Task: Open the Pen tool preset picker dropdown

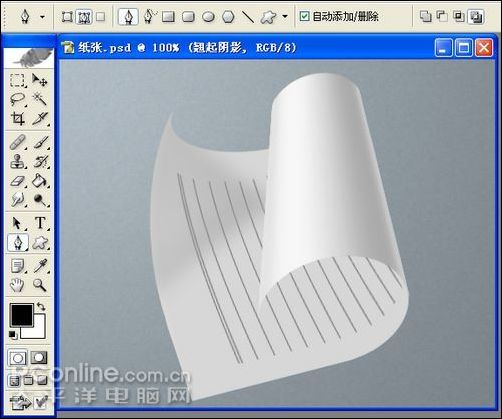Action: 42,16
